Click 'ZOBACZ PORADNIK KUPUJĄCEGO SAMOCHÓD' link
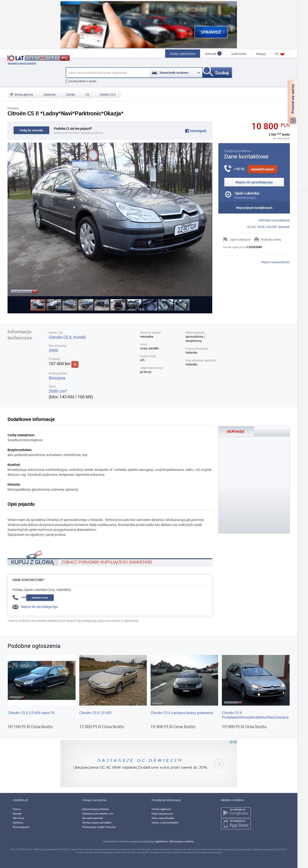The image size is (308, 868). click(x=106, y=562)
